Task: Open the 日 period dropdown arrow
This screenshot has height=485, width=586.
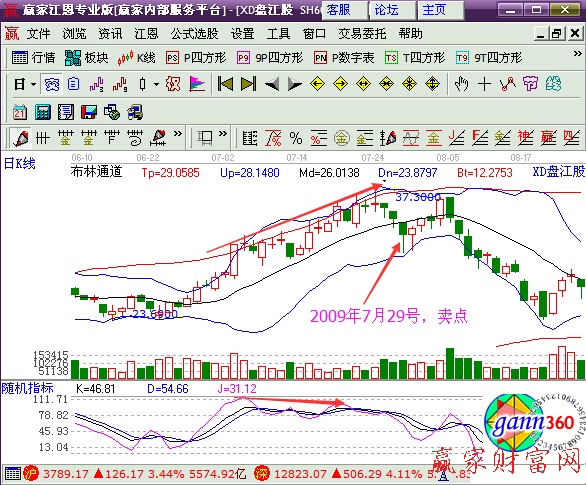Action: [x=34, y=84]
